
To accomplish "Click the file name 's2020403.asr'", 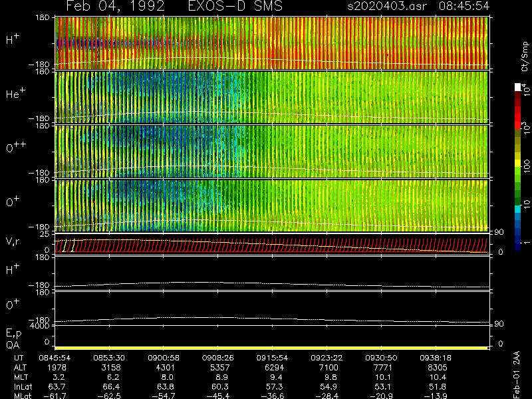I will pyautogui.click(x=387, y=6).
